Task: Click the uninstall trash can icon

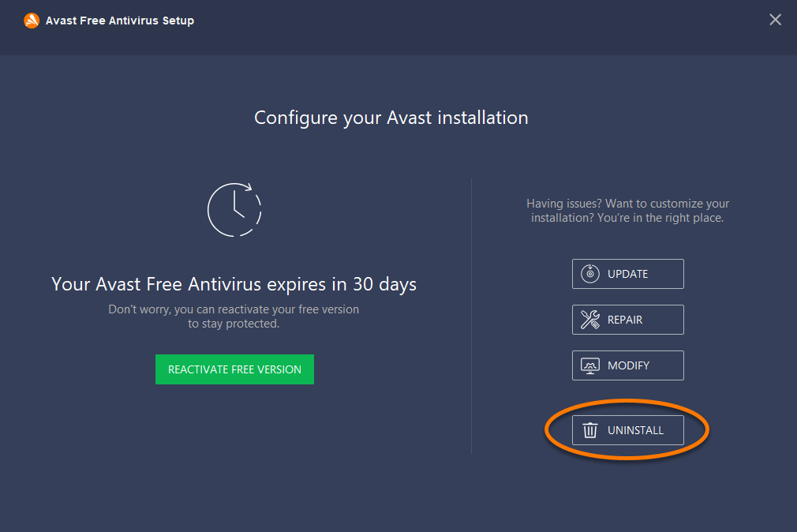Action: click(x=589, y=430)
